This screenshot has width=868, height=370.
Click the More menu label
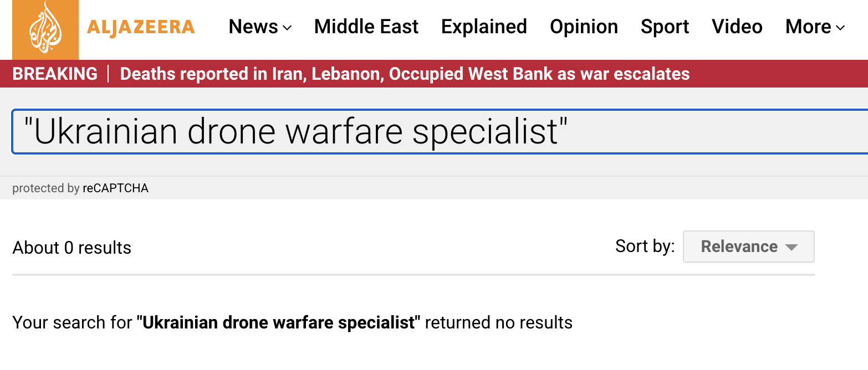pos(808,27)
